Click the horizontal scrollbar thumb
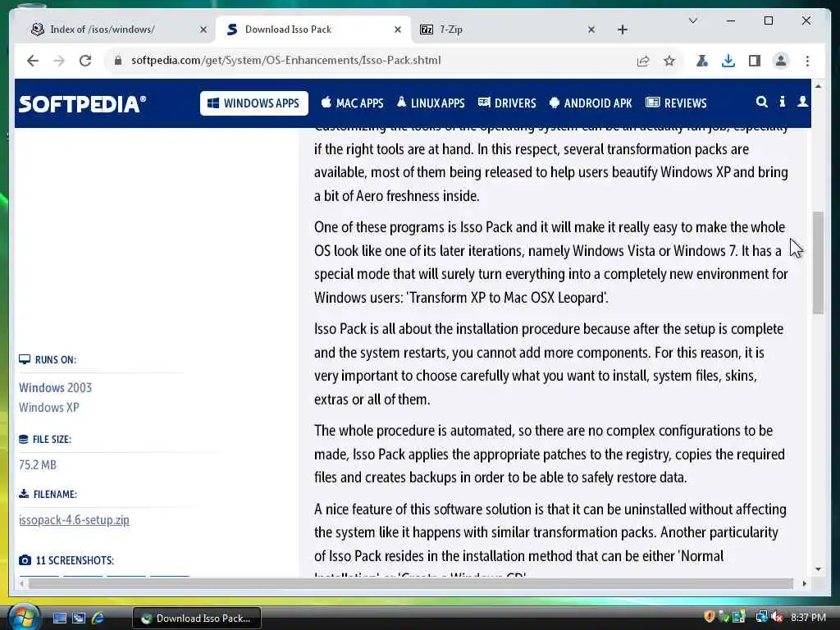840x630 pixels. tap(411, 583)
